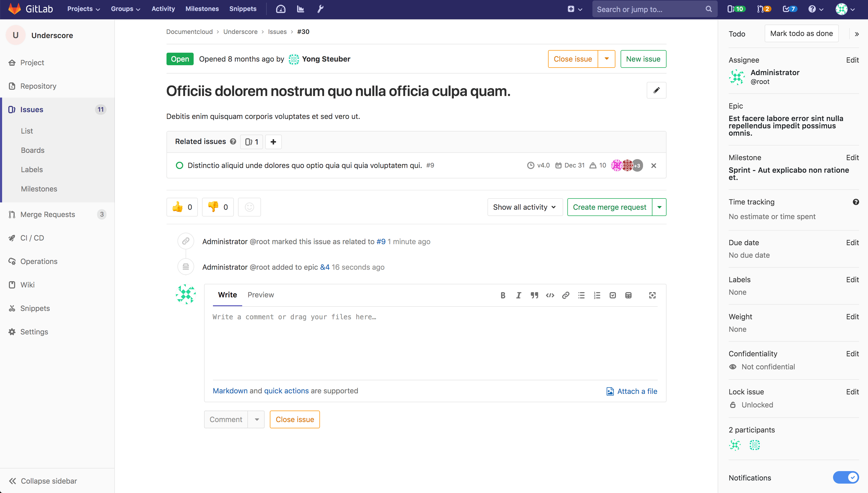The height and width of the screenshot is (493, 868).
Task: Open Boards in Issues sidebar
Action: click(x=33, y=150)
